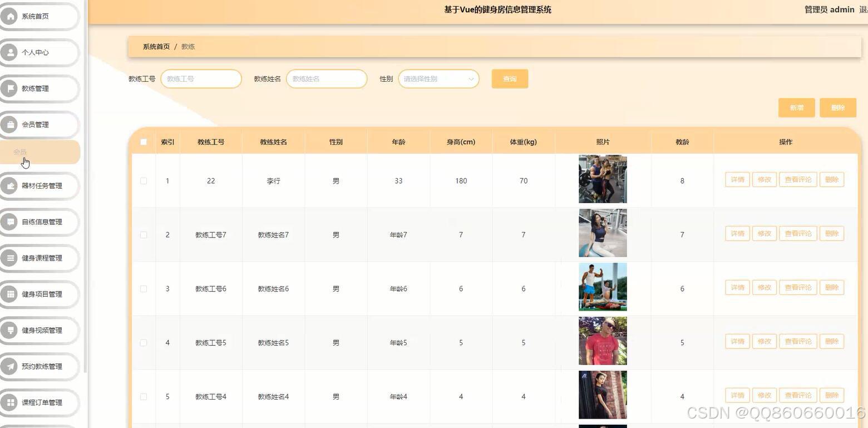Viewport: 868px width, 428px height.
Task: Click the 教练 breadcrumb text
Action: 188,47
